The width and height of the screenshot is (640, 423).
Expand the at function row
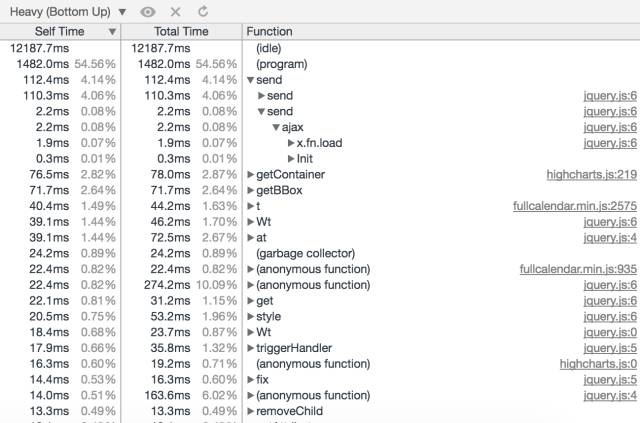[x=251, y=238]
